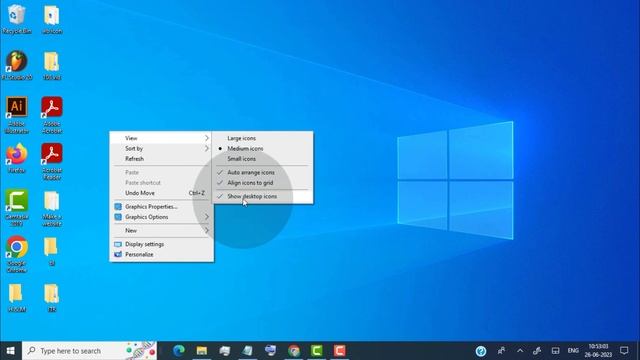
Task: Click the ENG language indicator
Action: (573, 351)
